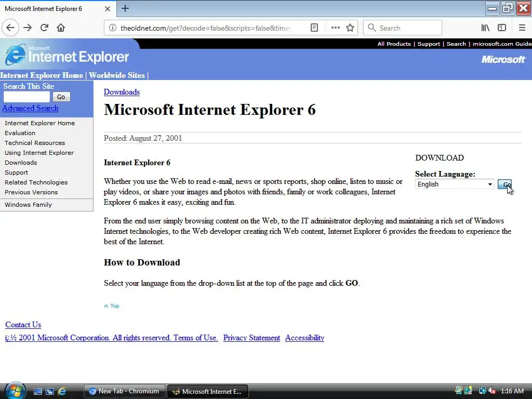Screen dimensions: 532x399
Task: Click the Top arrow link
Action: [112, 305]
